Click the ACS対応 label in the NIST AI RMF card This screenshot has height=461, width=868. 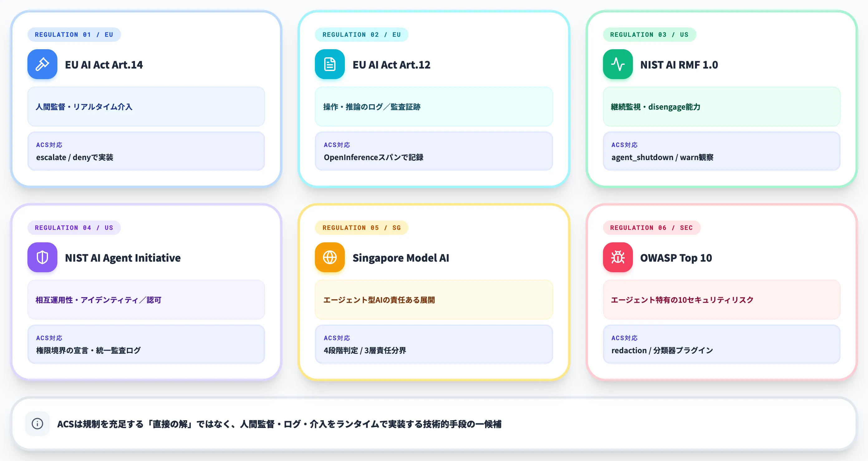pyautogui.click(x=624, y=145)
